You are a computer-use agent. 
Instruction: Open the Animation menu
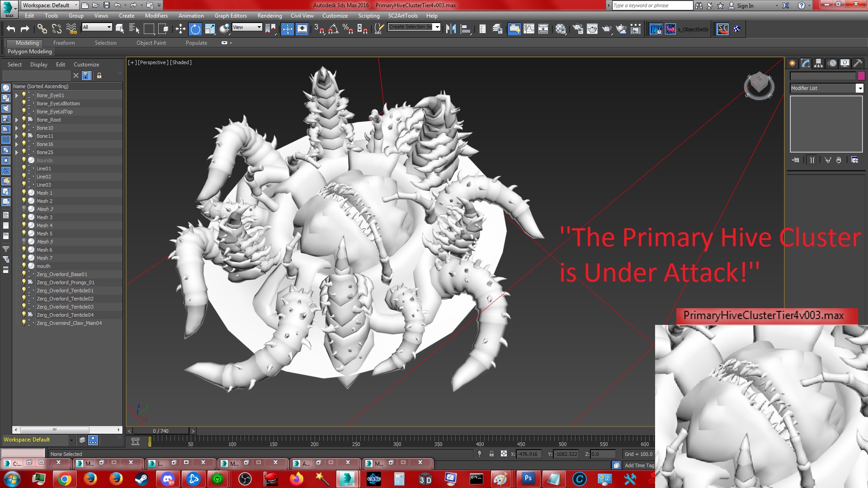click(x=191, y=16)
